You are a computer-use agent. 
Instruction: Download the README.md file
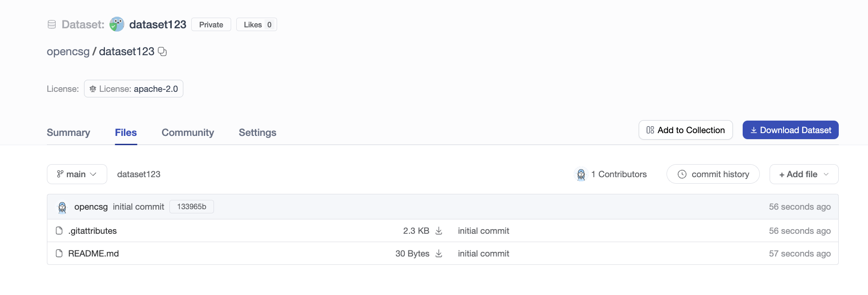[439, 254]
